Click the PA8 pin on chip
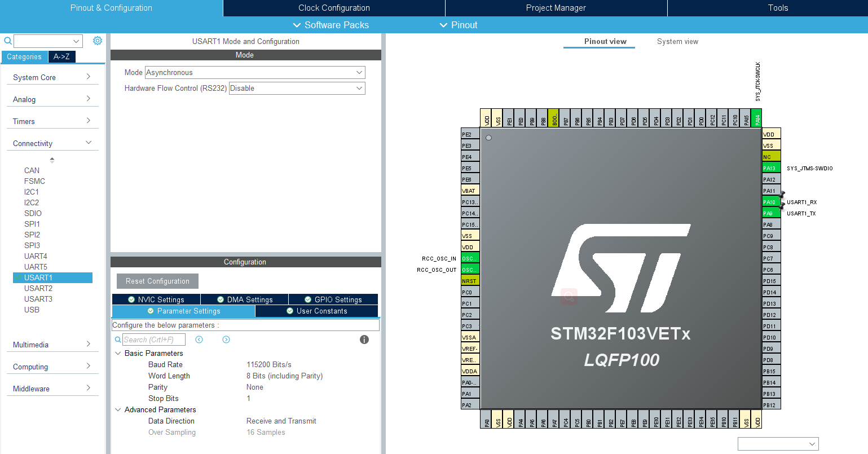 [772, 224]
